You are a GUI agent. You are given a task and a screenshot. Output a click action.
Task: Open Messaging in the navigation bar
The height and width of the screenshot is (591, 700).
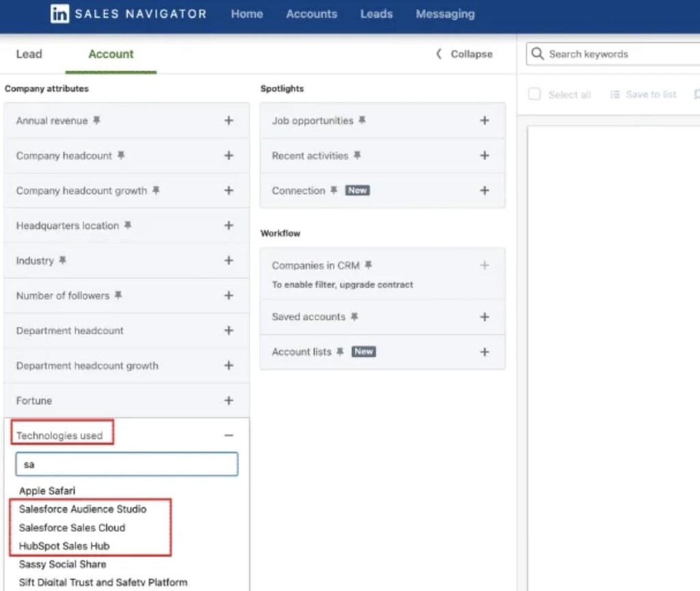[x=445, y=14]
